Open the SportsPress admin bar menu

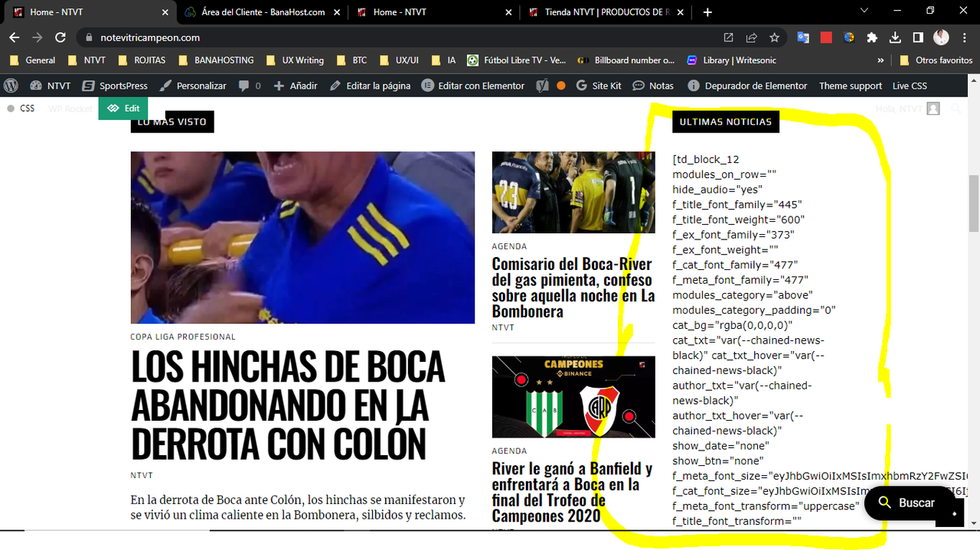click(115, 86)
